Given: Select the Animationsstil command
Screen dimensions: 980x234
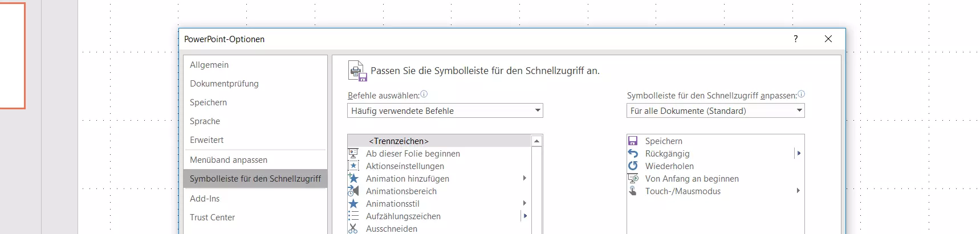Looking at the screenshot, I should click(x=439, y=204).
